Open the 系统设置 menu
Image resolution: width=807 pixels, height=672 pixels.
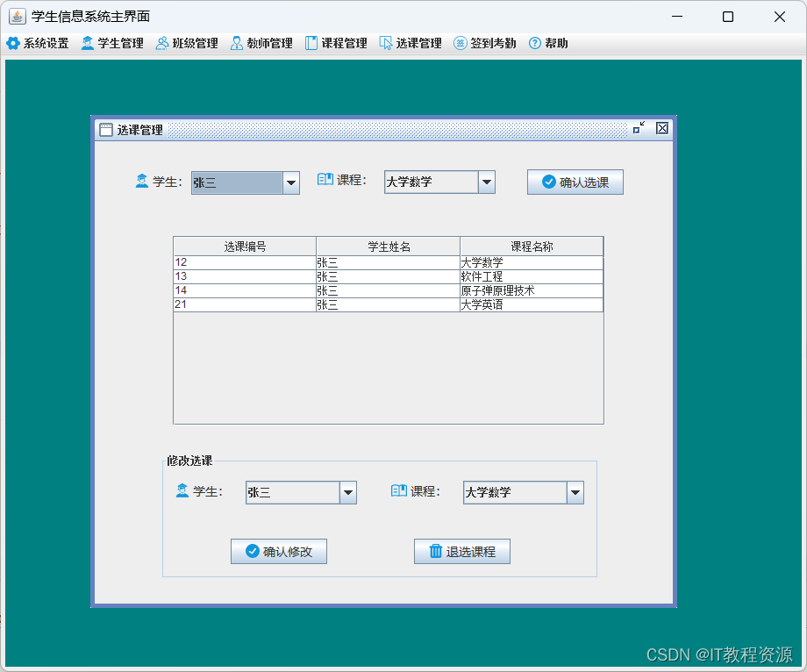point(37,43)
